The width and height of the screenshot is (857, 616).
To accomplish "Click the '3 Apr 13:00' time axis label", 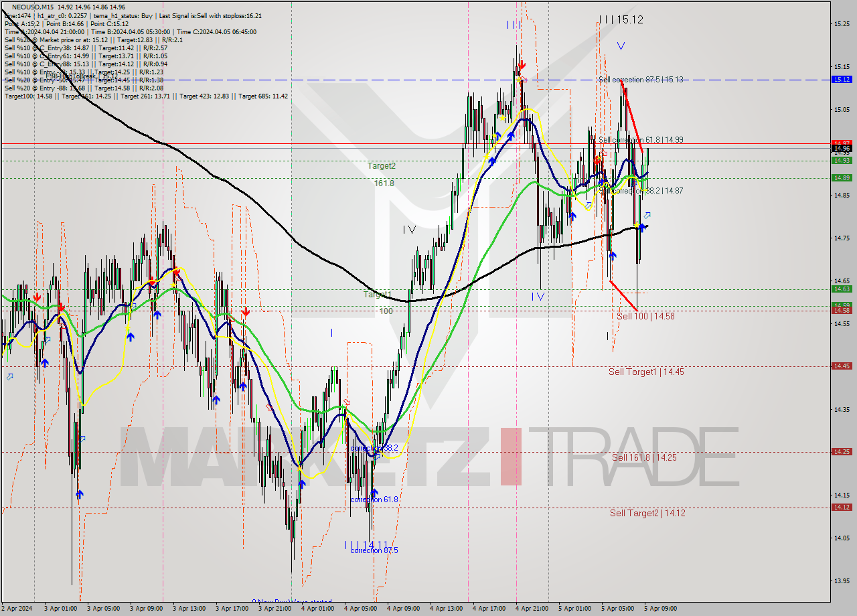I will 189,609.
